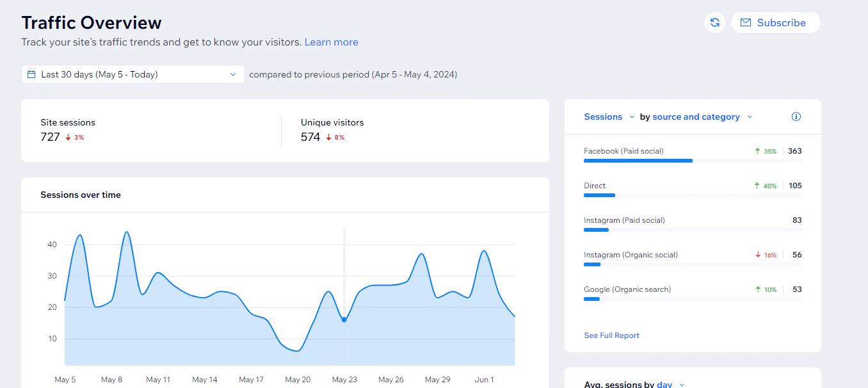Click the compared to previous period text
The width and height of the screenshot is (868, 388).
[353, 74]
